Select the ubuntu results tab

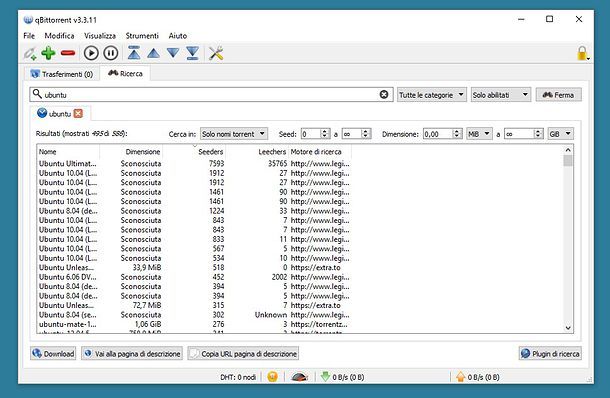pos(60,114)
